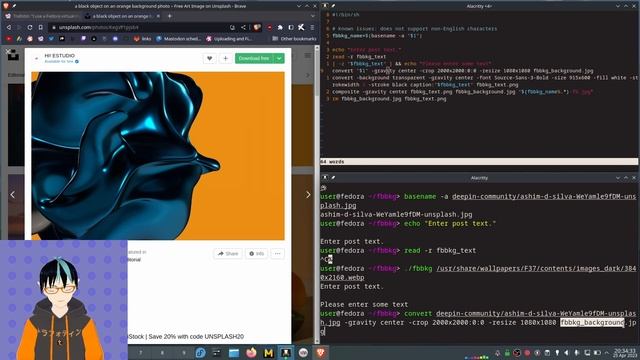Open the three-dots more actions button
Screen dimensions: 640x360
click(278, 253)
